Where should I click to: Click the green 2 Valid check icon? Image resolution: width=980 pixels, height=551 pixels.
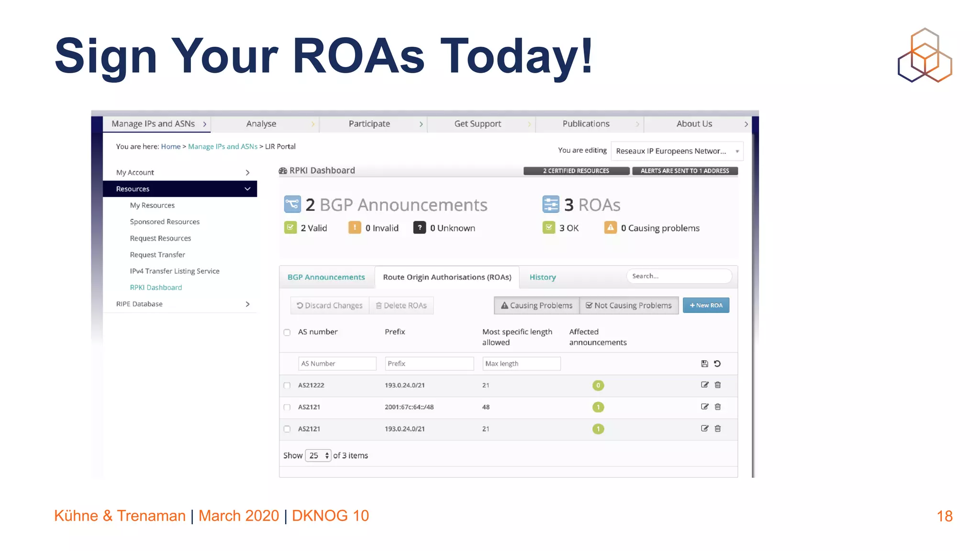tap(290, 228)
